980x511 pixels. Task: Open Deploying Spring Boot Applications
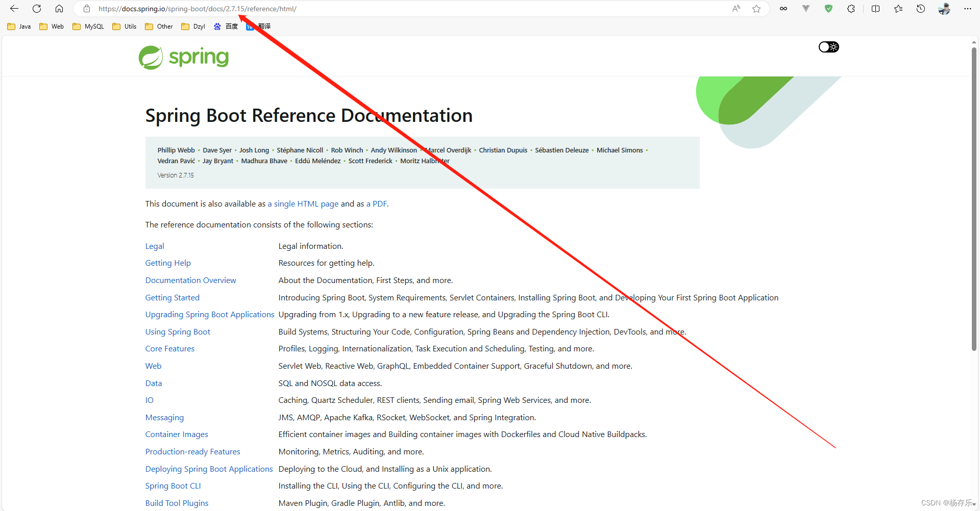(x=209, y=469)
